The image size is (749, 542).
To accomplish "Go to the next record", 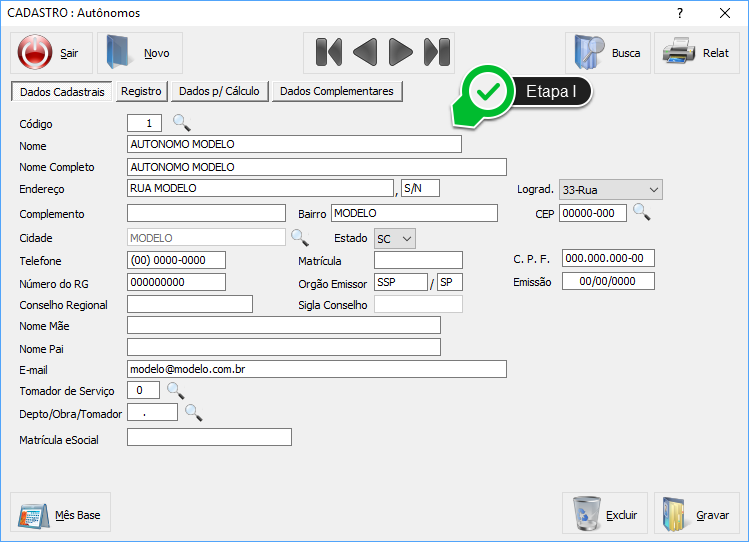I will (x=400, y=52).
